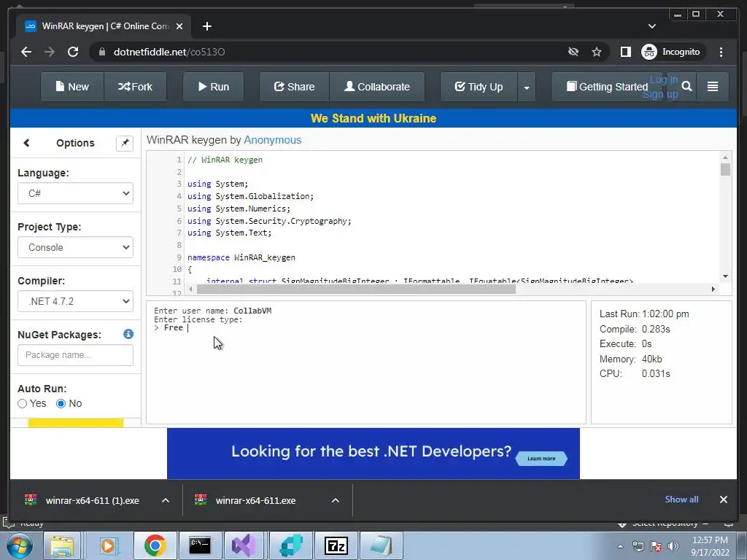The height and width of the screenshot is (560, 747).
Task: Click the Fork button
Action: (135, 87)
